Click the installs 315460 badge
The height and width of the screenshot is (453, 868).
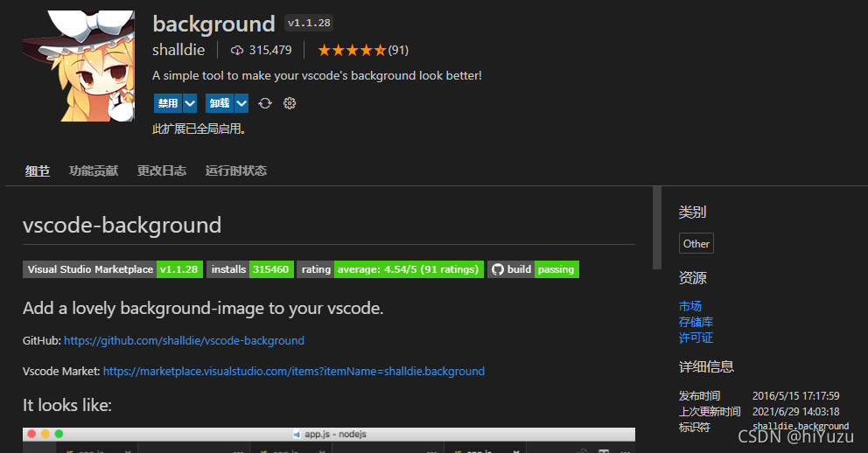point(250,269)
